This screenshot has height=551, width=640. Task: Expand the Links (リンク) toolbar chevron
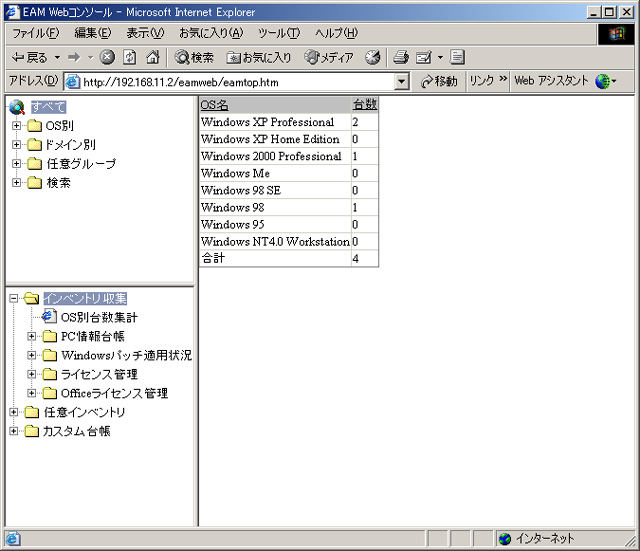pos(503,78)
